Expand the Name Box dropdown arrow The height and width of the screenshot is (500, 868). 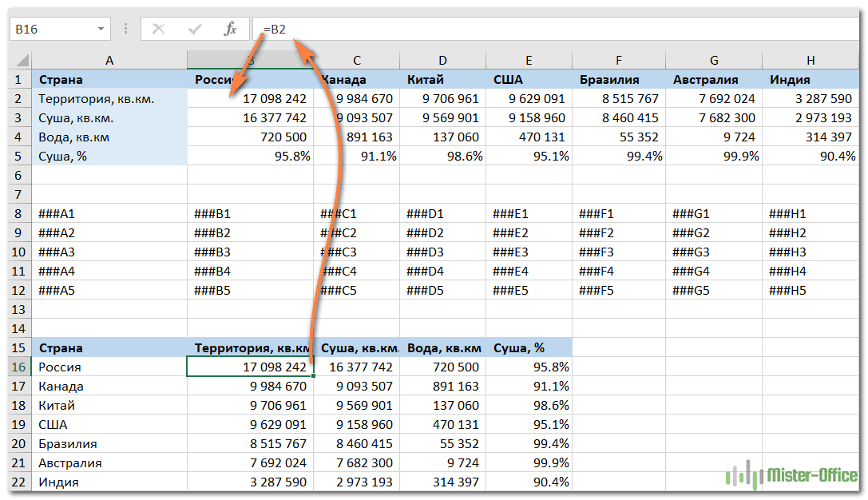pyautogui.click(x=101, y=29)
